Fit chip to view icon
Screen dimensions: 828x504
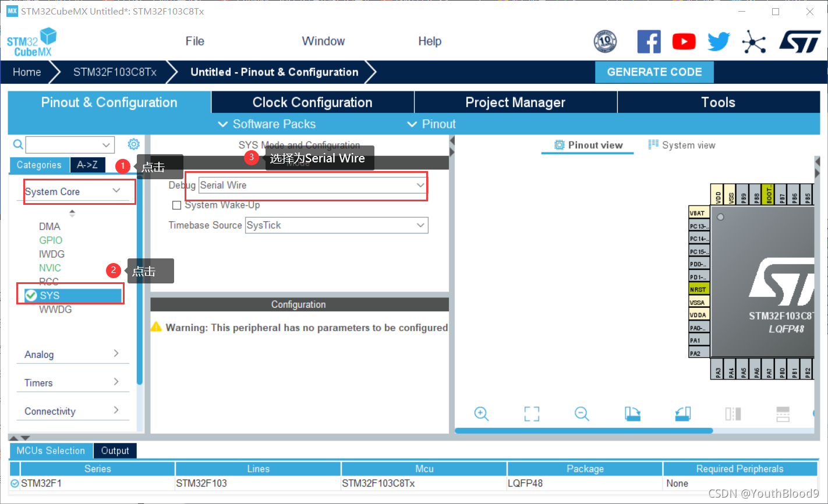tap(532, 414)
